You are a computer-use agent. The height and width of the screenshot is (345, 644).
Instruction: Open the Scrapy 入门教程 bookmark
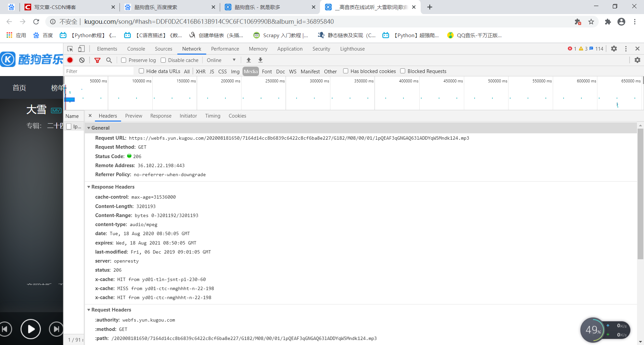point(281,36)
